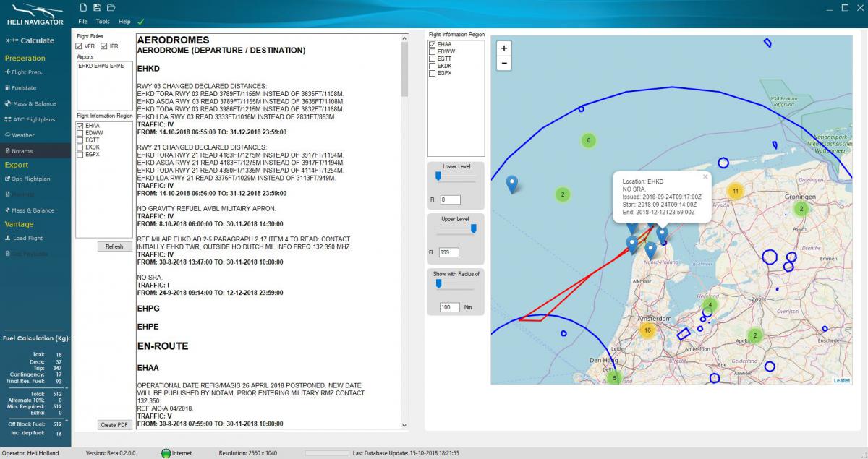This screenshot has height=459, width=868.
Task: Open the File menu
Action: [x=82, y=22]
